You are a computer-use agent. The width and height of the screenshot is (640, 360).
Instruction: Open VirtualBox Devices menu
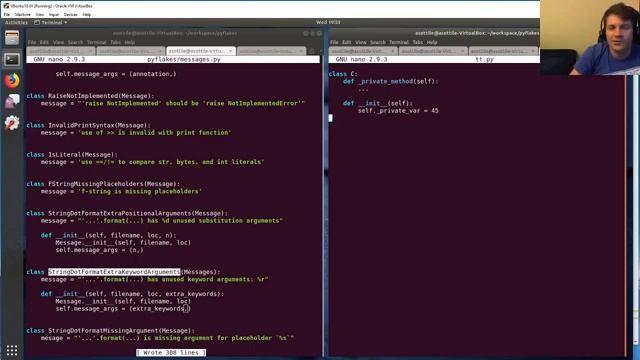(x=71, y=14)
